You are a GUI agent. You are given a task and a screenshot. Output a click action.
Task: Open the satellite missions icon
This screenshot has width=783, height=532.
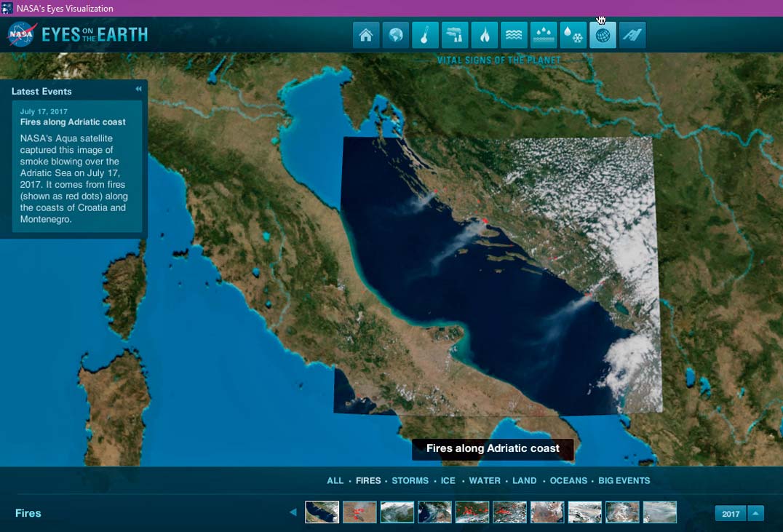(x=632, y=35)
